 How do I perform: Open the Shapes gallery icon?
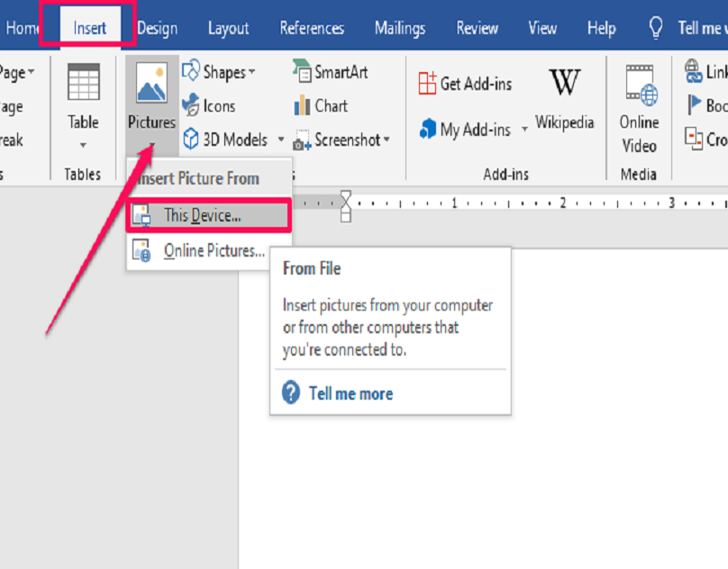[191, 71]
